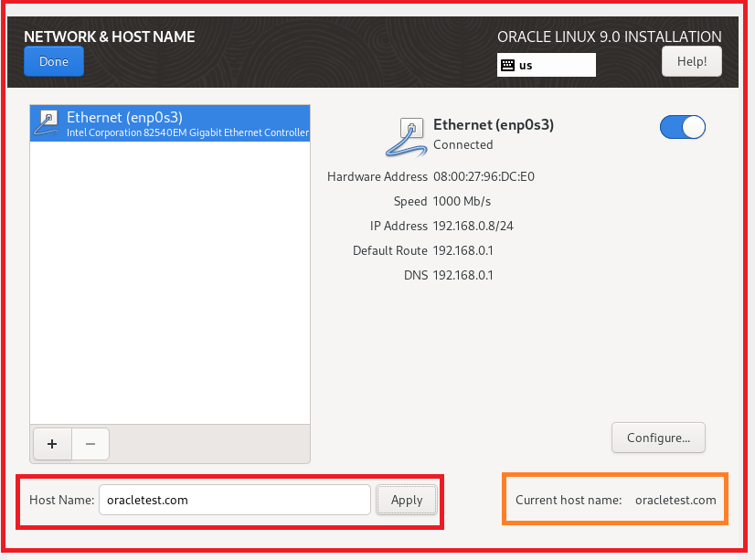Click the blue Done button
Viewport: 755px width, 560px height.
pyautogui.click(x=53, y=61)
